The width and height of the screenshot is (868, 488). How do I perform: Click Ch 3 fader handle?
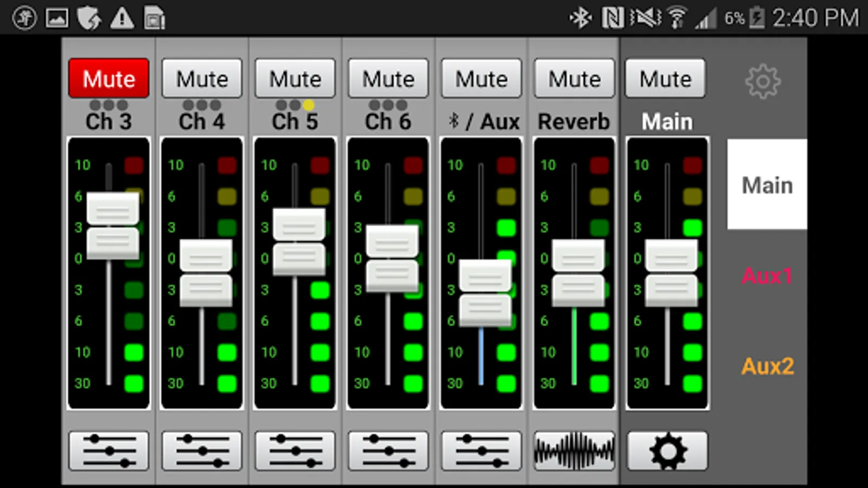point(113,226)
